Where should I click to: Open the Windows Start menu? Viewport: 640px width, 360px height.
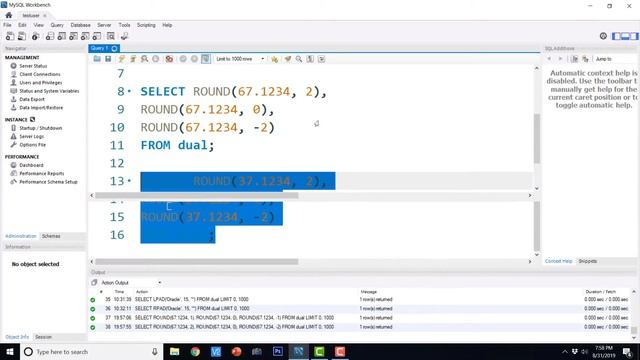point(10,351)
